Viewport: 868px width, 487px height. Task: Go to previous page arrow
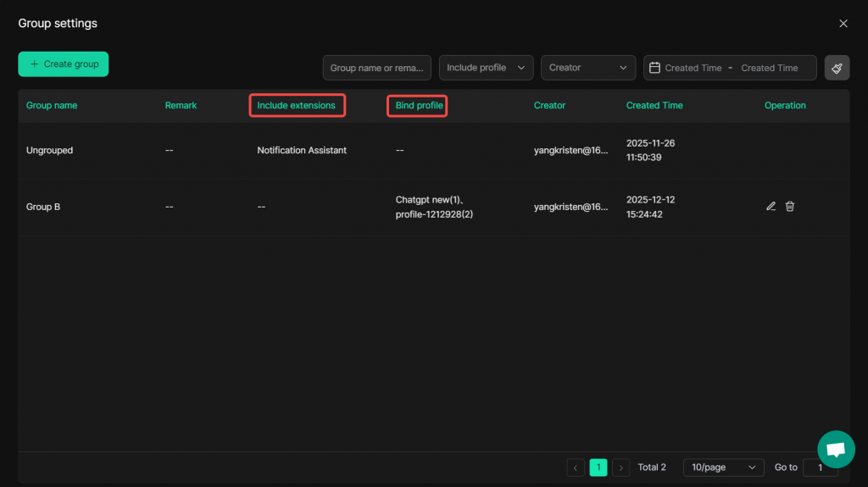pyautogui.click(x=576, y=468)
